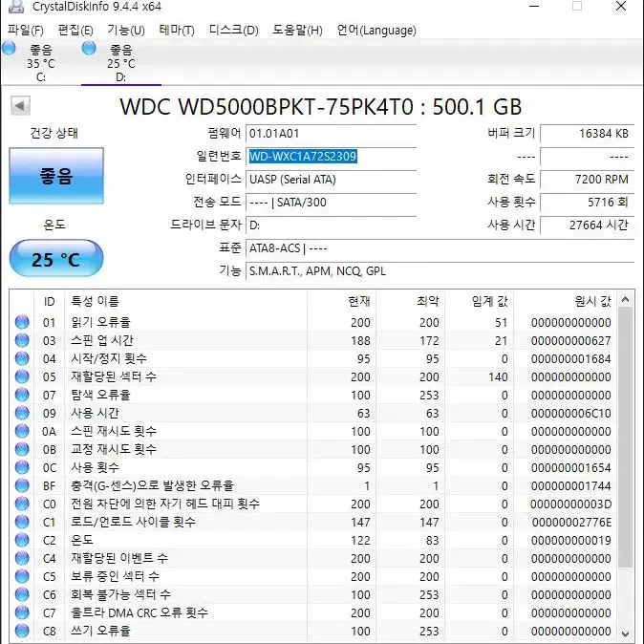This screenshot has height=644, width=644.
Task: Open the 언어(Language) menu
Action: [x=376, y=30]
